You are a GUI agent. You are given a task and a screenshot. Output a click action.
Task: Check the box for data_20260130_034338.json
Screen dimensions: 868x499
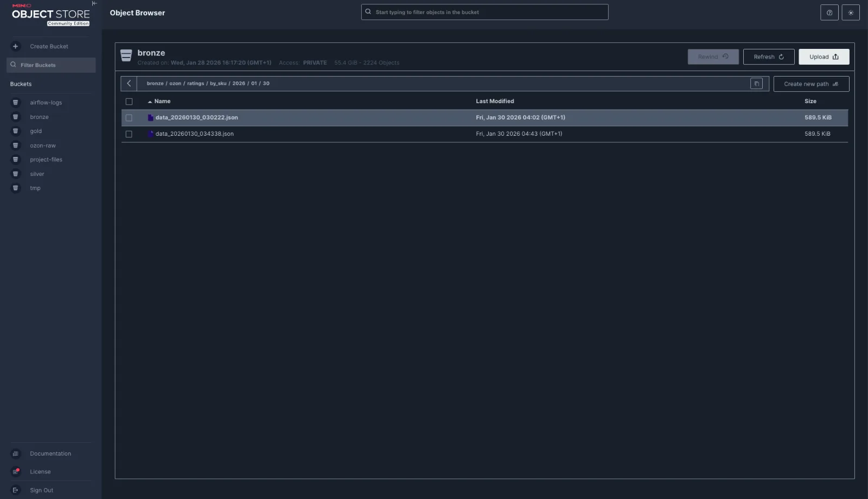point(129,134)
